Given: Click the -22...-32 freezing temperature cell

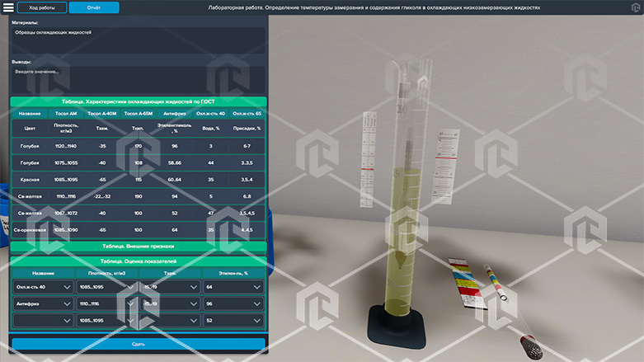Looking at the screenshot, I should tap(102, 196).
